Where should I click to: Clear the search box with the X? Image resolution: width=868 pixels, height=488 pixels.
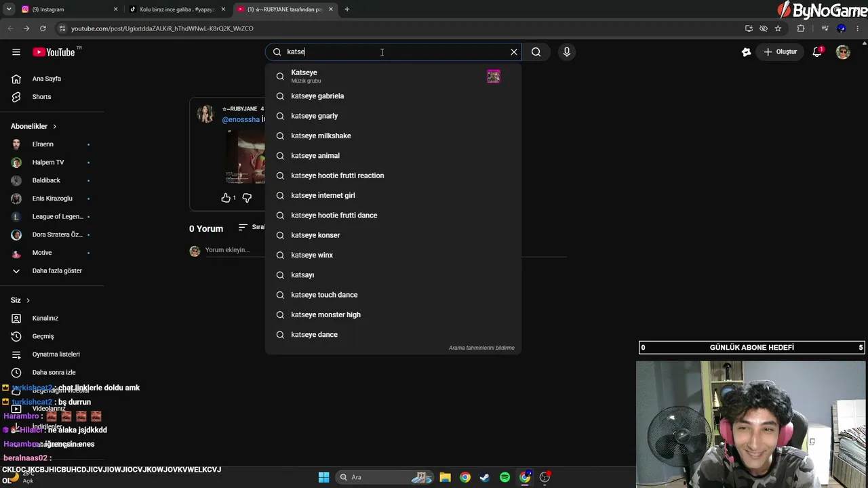pos(514,52)
